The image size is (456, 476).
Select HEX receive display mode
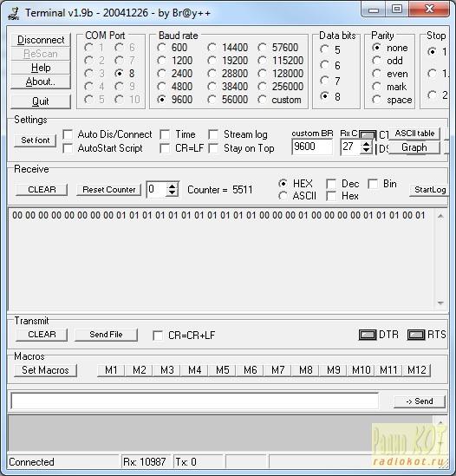tap(283, 184)
